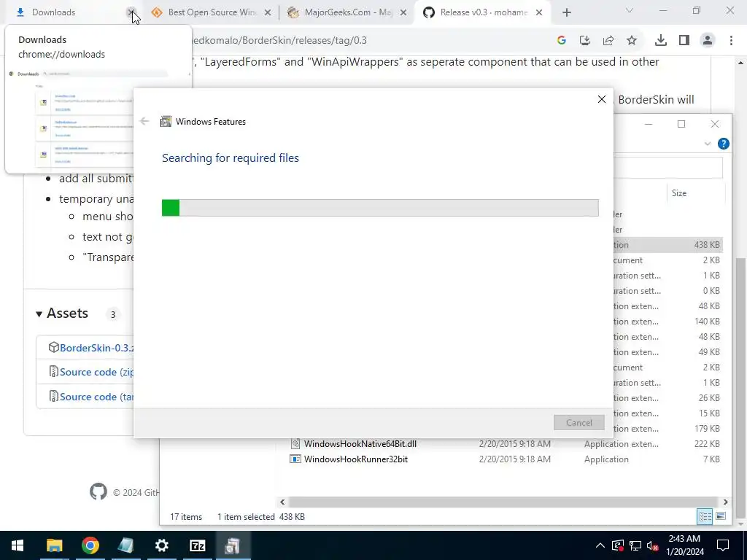
Task: Open the Chrome profile avatar
Action: (708, 41)
